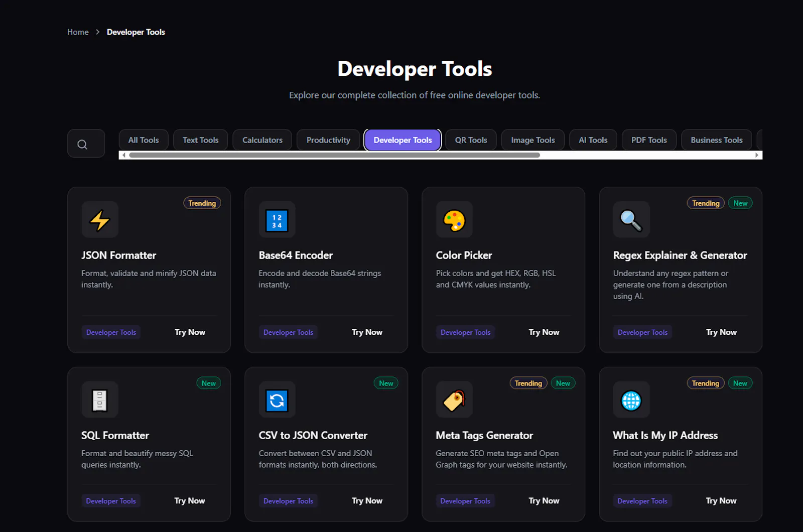The image size is (803, 532).
Task: Click Try Now on Color Picker card
Action: pos(544,332)
